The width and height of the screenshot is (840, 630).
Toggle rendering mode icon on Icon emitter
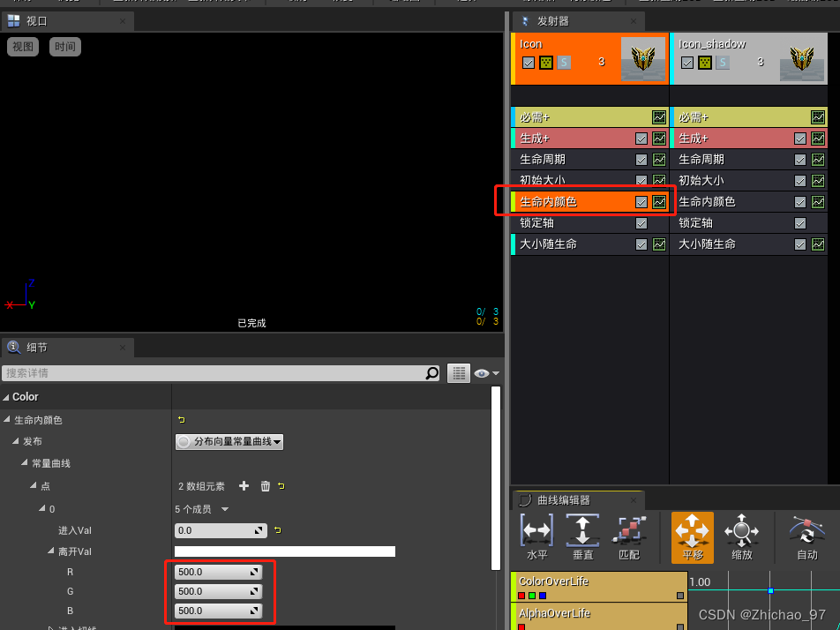(x=546, y=63)
